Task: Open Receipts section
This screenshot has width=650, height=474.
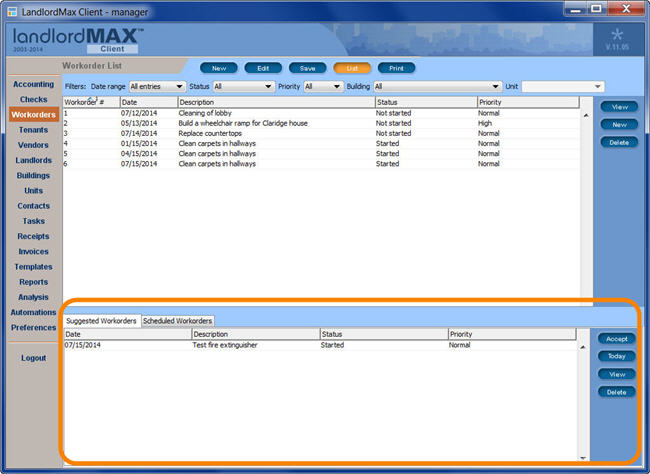Action: pos(34,236)
